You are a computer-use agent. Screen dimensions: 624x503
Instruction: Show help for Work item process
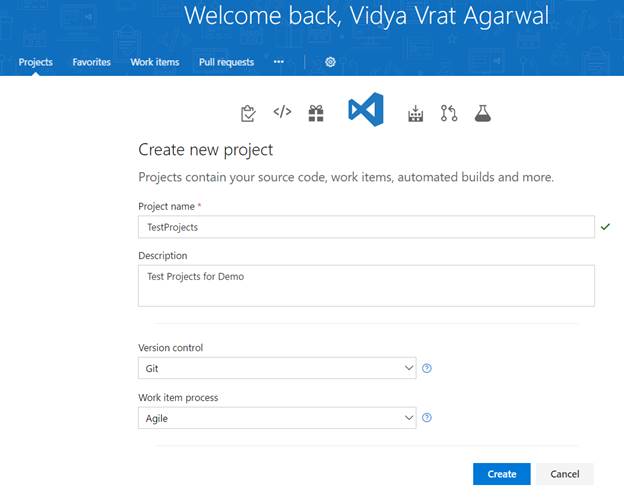pyautogui.click(x=427, y=418)
